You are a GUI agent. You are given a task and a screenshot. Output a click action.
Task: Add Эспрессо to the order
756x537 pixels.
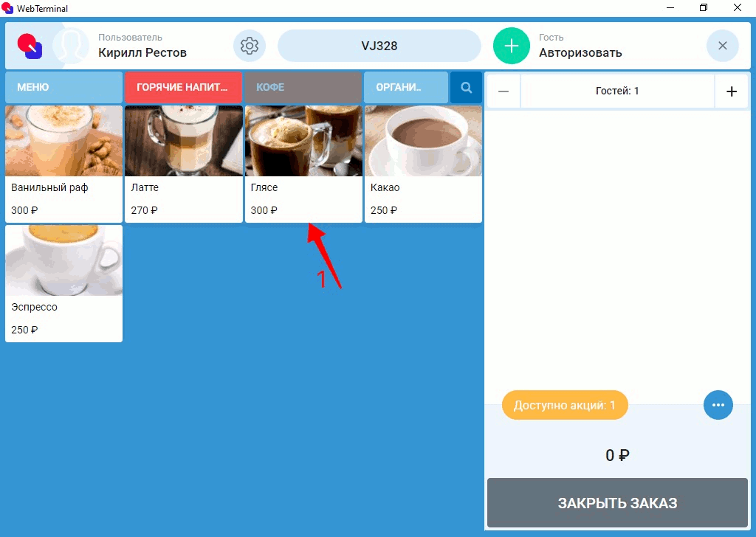63,284
